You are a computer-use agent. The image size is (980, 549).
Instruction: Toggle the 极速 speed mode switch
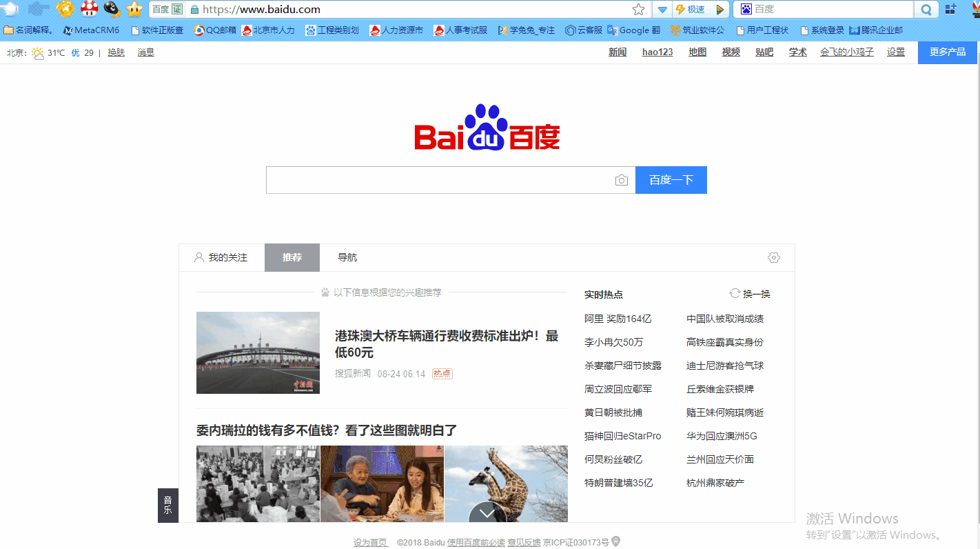click(x=691, y=9)
